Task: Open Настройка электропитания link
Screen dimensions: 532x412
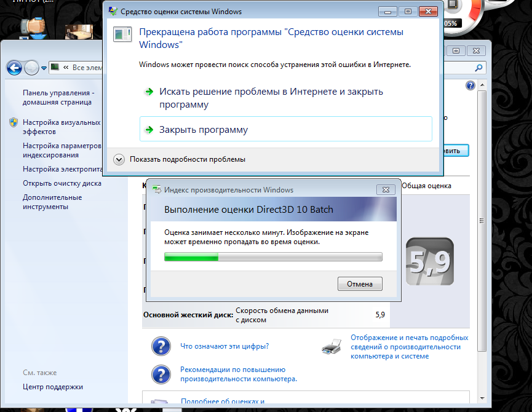Action: (63, 169)
